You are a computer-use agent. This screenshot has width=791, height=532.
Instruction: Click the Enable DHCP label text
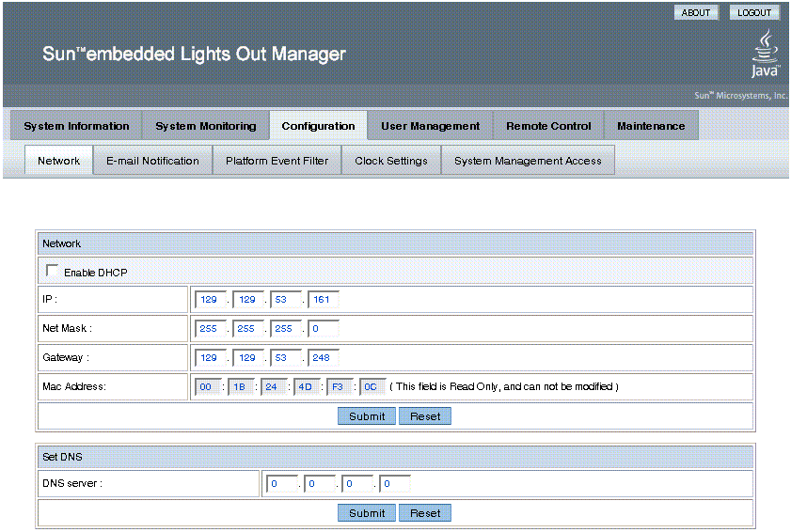click(95, 273)
